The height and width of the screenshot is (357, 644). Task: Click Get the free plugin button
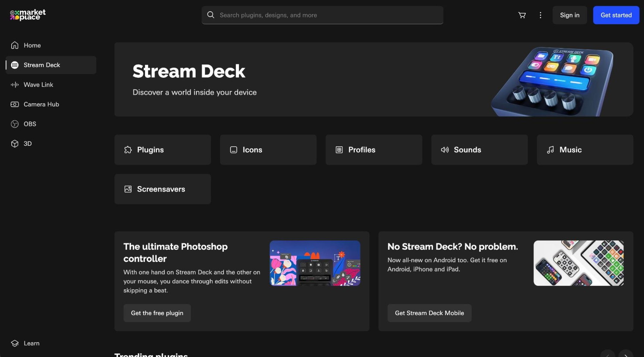(157, 313)
